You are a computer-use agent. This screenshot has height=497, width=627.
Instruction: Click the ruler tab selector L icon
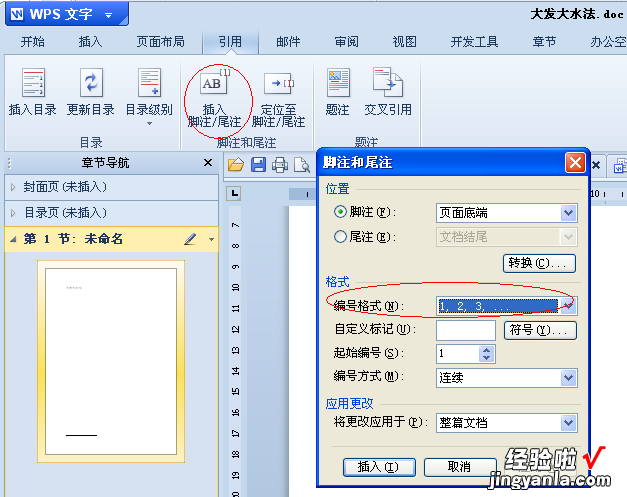234,194
